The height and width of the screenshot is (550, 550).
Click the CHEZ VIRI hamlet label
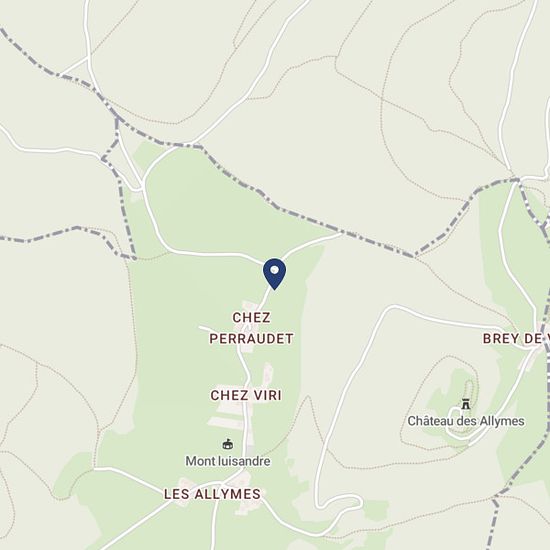(x=246, y=395)
